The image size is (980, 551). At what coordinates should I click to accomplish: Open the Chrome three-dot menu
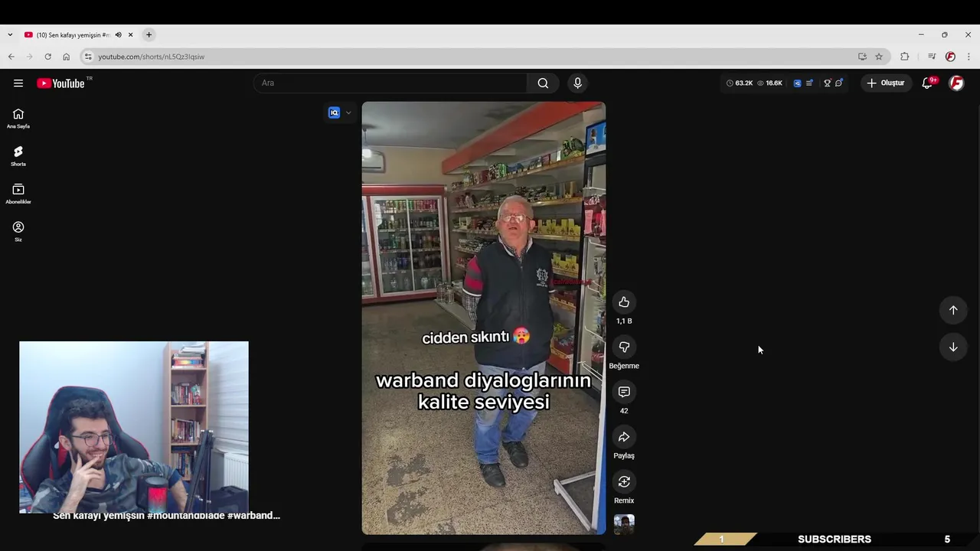(969, 57)
